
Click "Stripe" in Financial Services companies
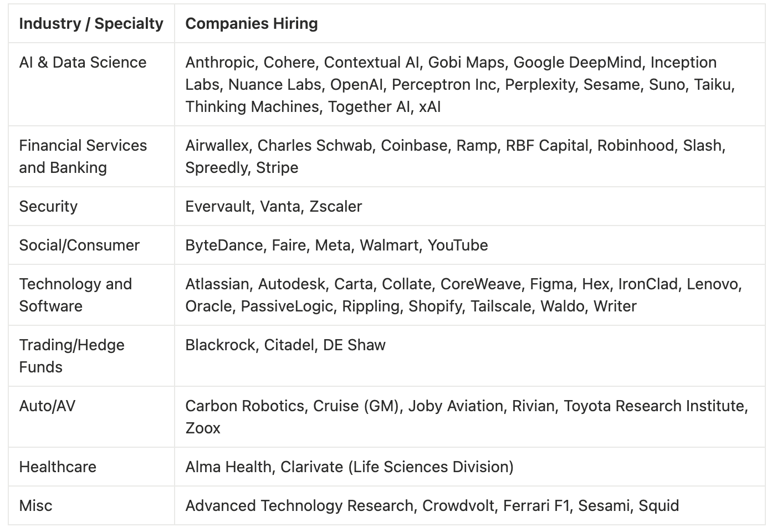tap(277, 168)
